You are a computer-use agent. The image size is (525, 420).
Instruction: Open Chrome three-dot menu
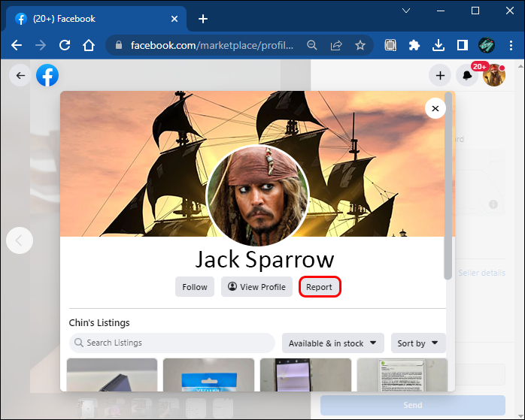510,45
